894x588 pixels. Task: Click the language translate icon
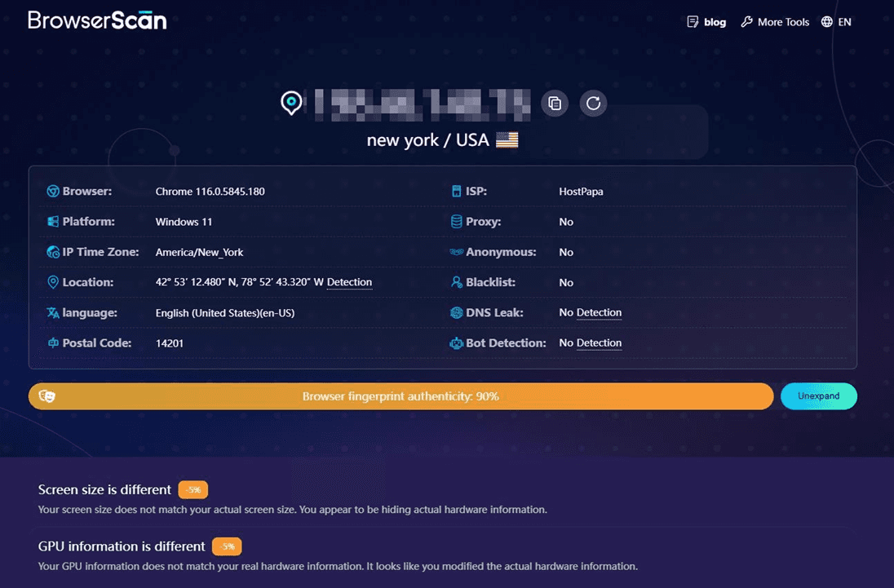53,312
